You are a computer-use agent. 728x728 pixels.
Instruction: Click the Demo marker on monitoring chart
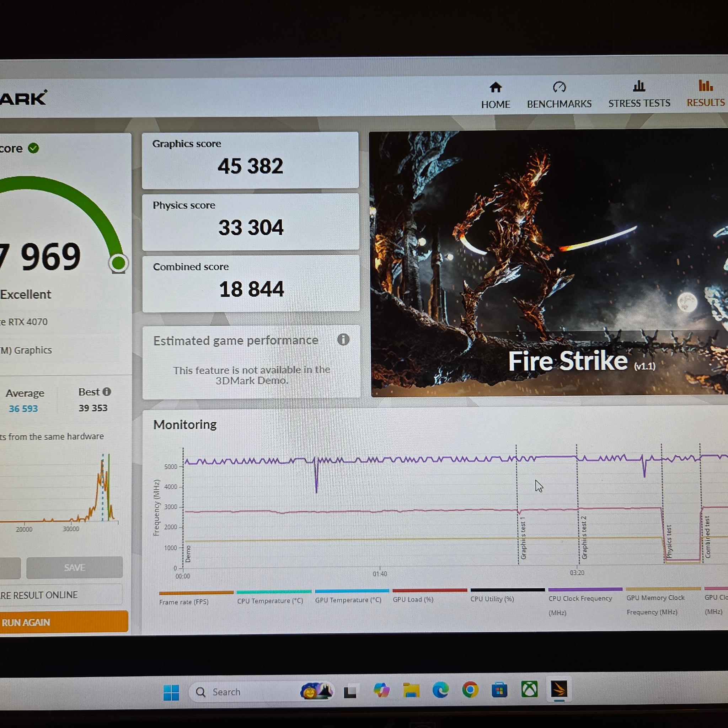pyautogui.click(x=188, y=554)
